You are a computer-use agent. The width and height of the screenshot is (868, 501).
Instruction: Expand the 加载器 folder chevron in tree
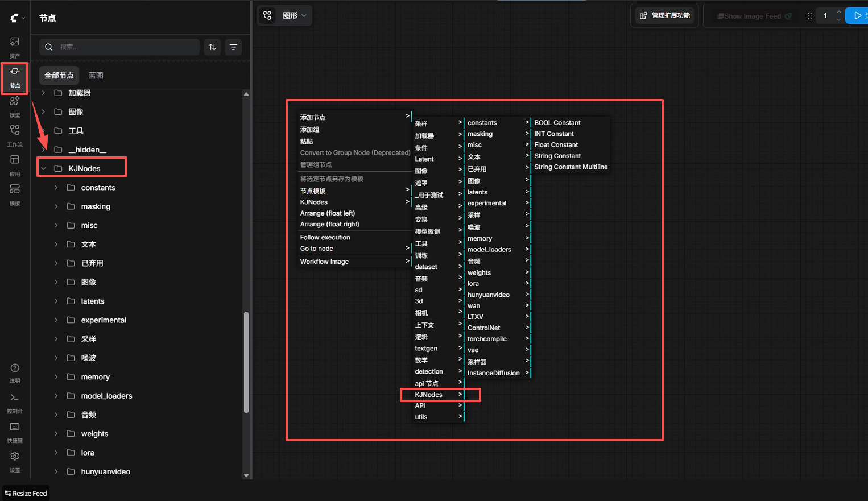pyautogui.click(x=43, y=93)
